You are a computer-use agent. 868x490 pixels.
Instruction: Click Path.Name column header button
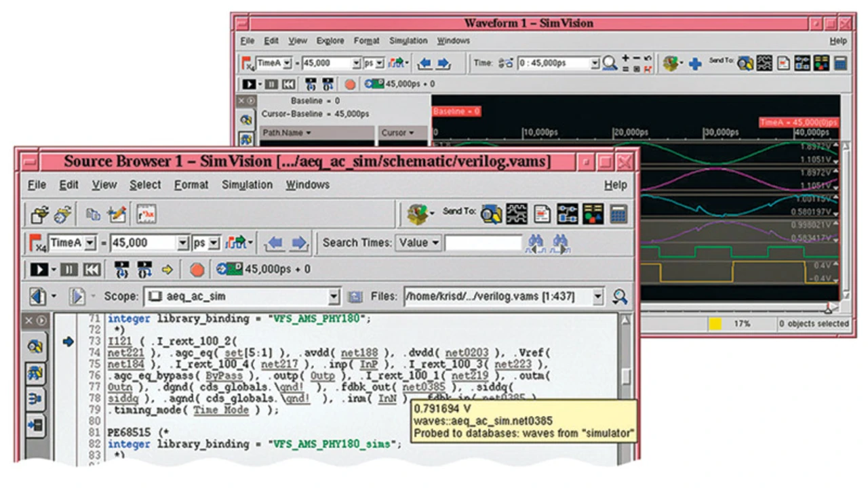[286, 133]
